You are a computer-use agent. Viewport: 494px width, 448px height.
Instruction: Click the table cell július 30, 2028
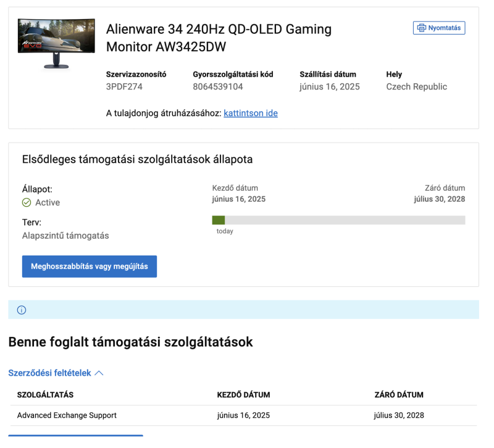coord(399,415)
